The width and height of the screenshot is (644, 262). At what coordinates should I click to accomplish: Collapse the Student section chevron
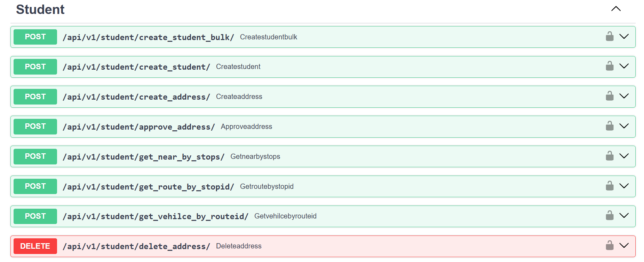click(x=616, y=9)
